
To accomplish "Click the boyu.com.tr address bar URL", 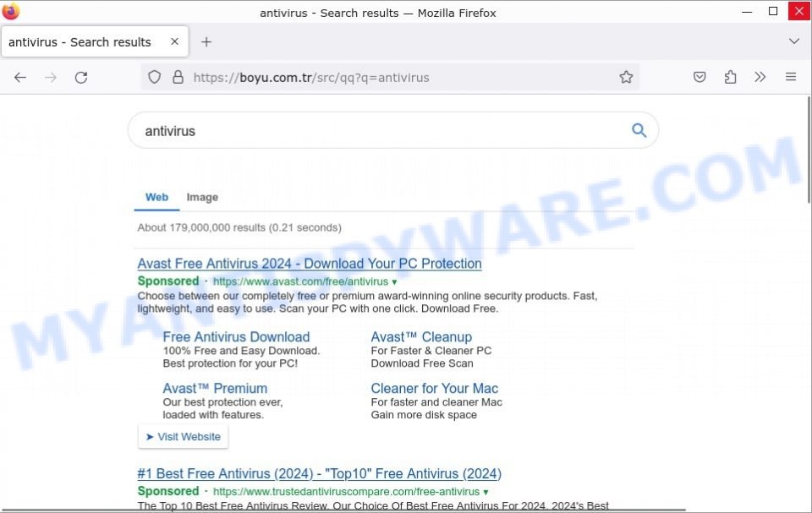I will tap(311, 78).
